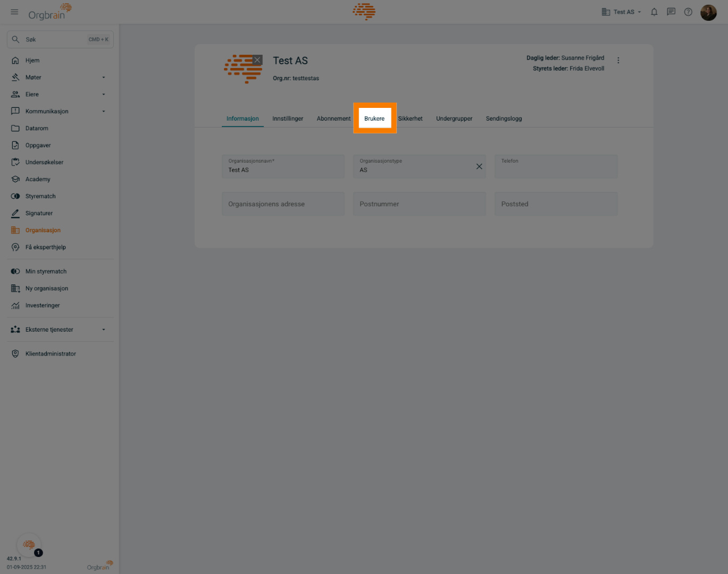Click the Min styrematch icon
The width and height of the screenshot is (728, 574).
coord(15,272)
